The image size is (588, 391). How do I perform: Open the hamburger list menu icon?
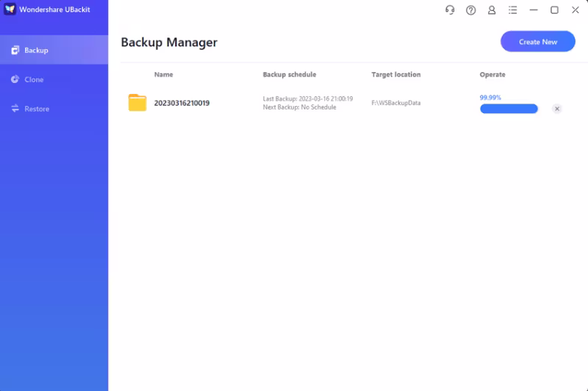(x=513, y=10)
